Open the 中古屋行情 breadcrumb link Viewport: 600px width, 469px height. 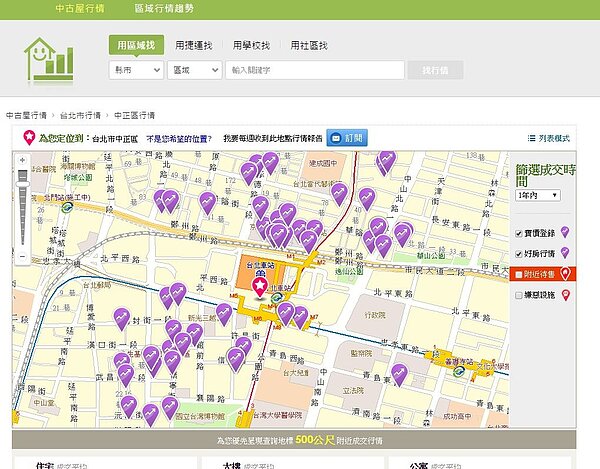pyautogui.click(x=26, y=115)
